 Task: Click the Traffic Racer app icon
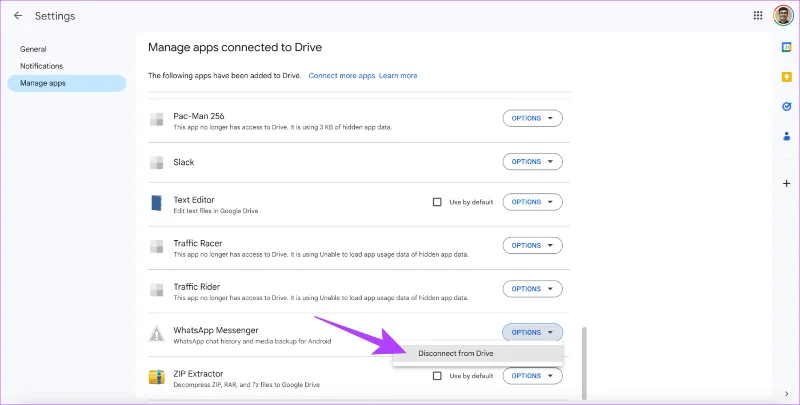click(157, 247)
